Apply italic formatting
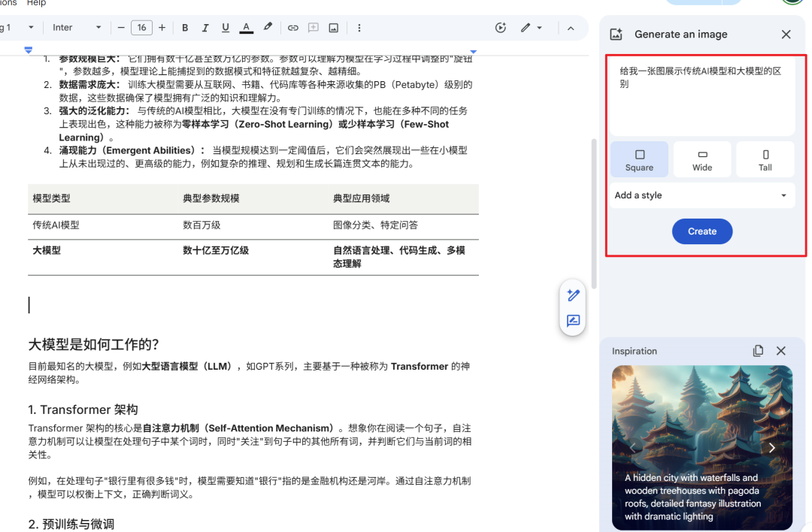 205,28
